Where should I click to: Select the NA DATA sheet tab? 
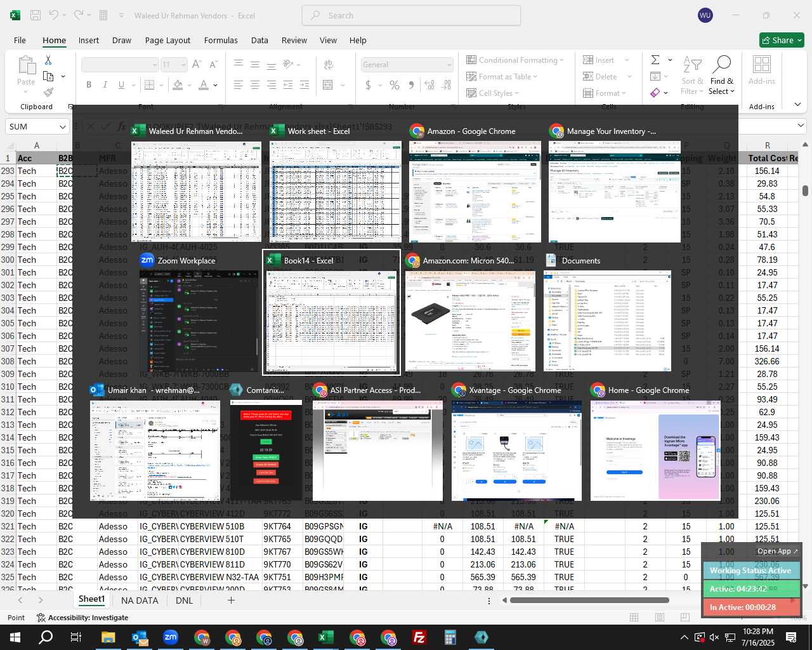click(x=140, y=600)
